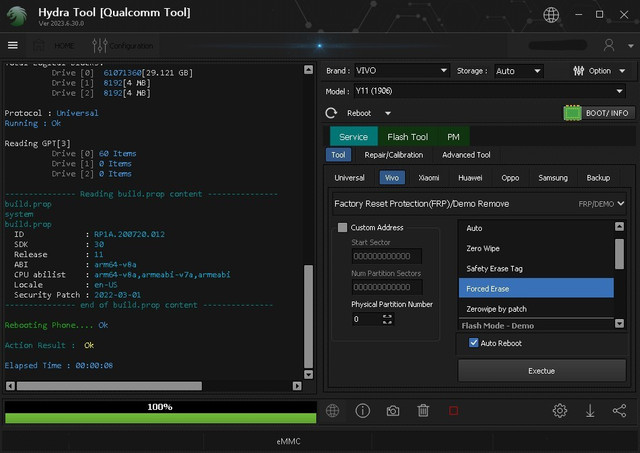The height and width of the screenshot is (453, 640).
Task: Toggle the Custom Address checkbox
Action: (342, 227)
